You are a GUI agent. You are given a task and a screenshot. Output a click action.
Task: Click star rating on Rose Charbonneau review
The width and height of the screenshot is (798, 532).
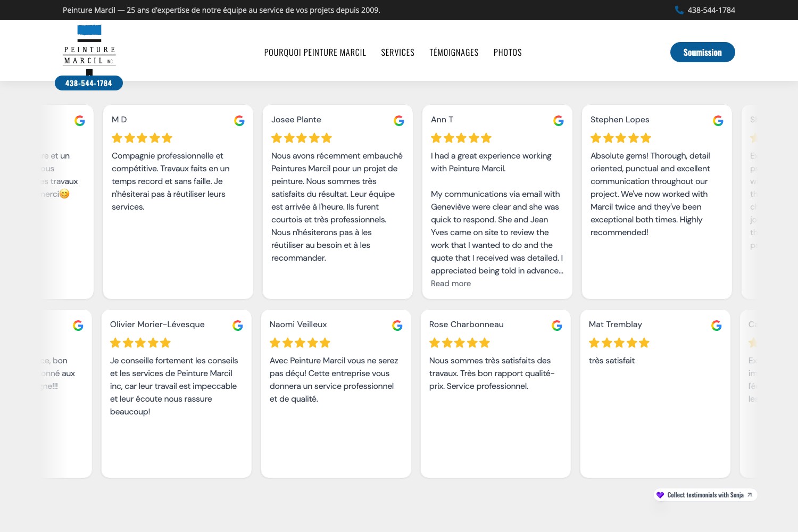click(460, 343)
